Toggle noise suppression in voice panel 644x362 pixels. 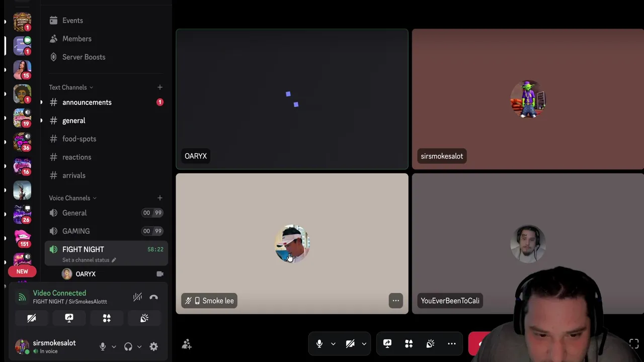tap(137, 297)
